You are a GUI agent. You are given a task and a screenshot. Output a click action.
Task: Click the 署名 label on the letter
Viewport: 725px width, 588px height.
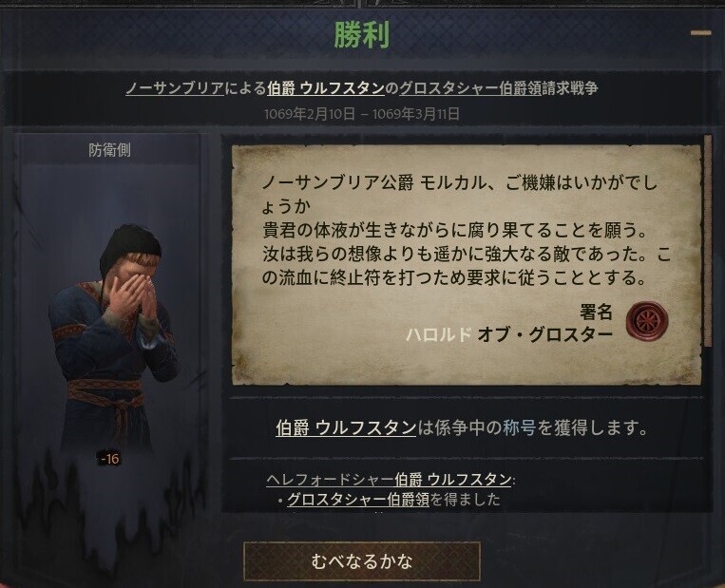(596, 313)
